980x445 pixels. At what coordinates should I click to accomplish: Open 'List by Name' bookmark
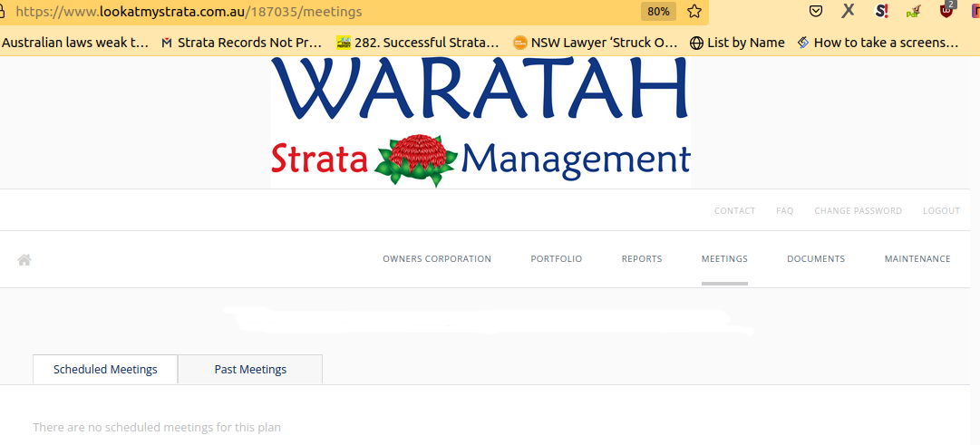pyautogui.click(x=738, y=43)
